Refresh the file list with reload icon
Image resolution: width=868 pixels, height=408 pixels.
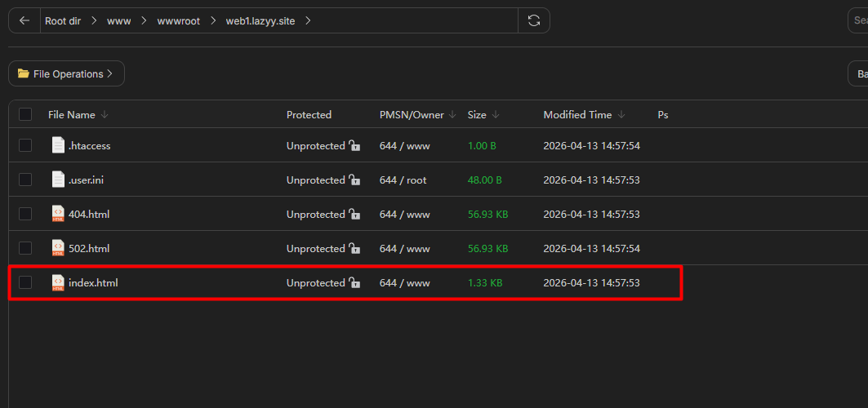[534, 20]
